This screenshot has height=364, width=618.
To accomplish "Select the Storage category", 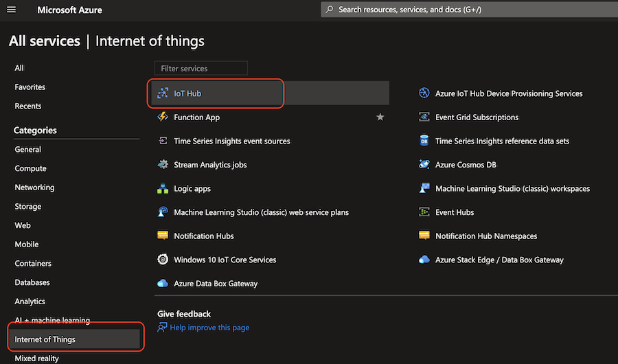I will 28,206.
